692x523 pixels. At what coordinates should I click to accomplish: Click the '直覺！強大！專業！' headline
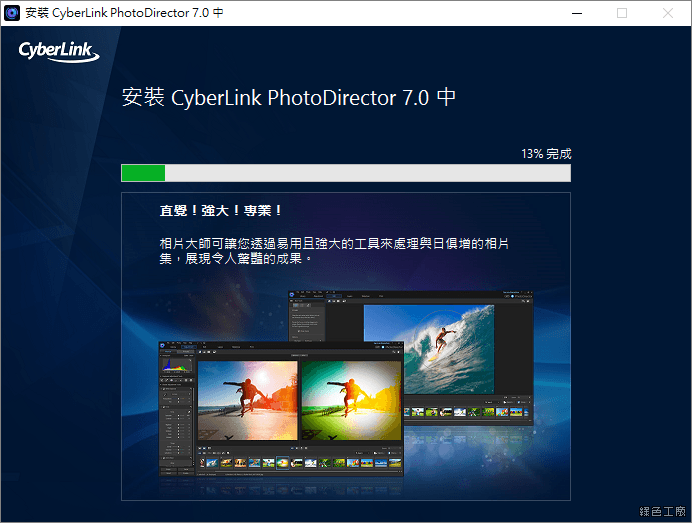(221, 211)
